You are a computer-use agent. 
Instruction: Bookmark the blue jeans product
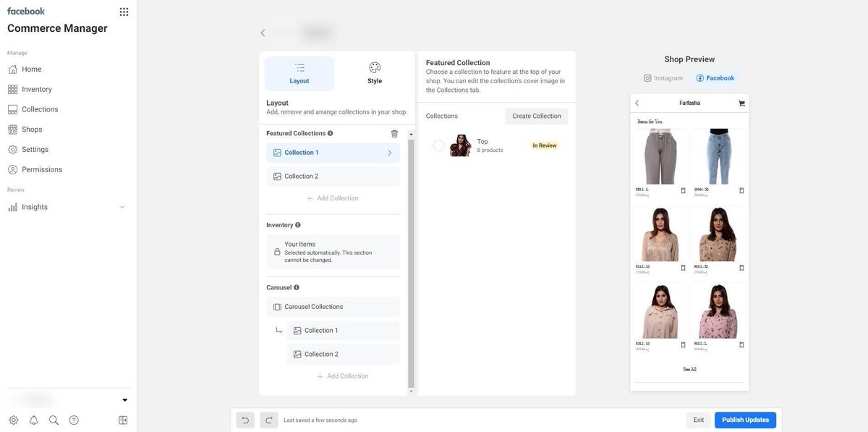(x=741, y=191)
